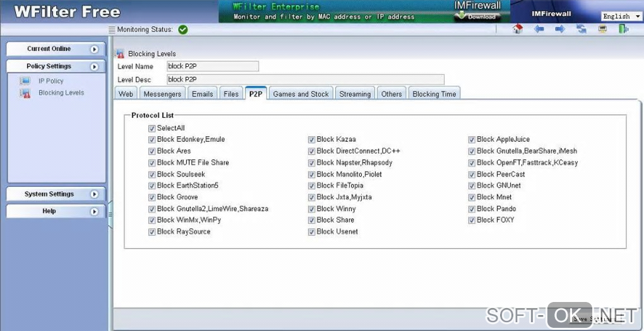Switch to Games and Stock tab

point(301,94)
